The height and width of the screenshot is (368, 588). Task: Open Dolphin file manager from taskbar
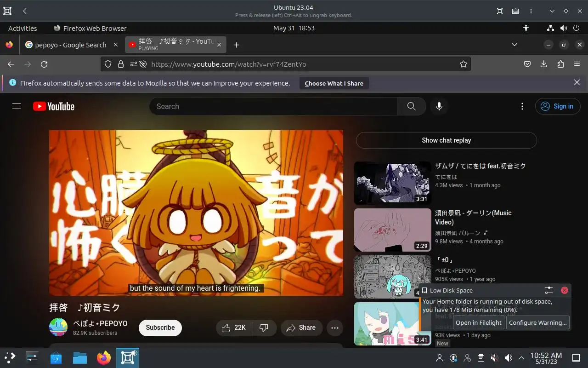pos(80,357)
